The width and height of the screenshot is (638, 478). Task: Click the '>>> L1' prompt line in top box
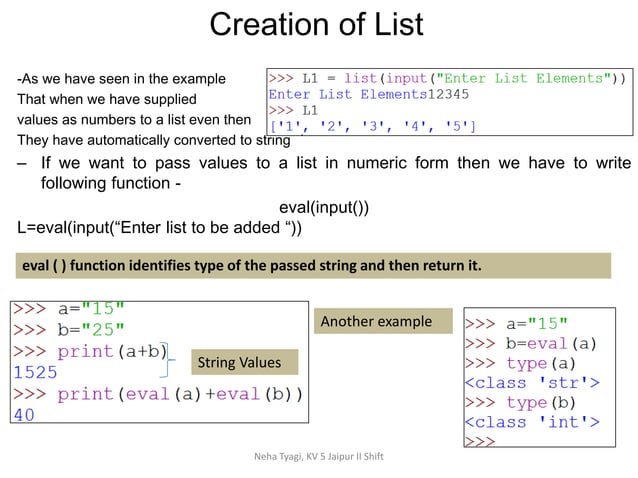click(293, 111)
